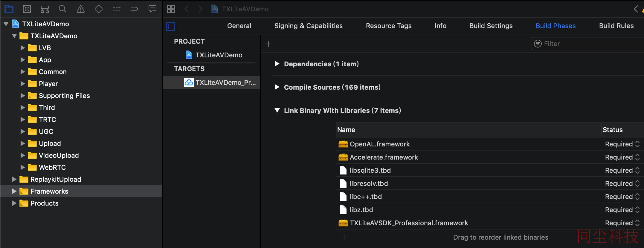The width and height of the screenshot is (644, 248).
Task: Change libc++.tbd Required status
Action: (622, 197)
